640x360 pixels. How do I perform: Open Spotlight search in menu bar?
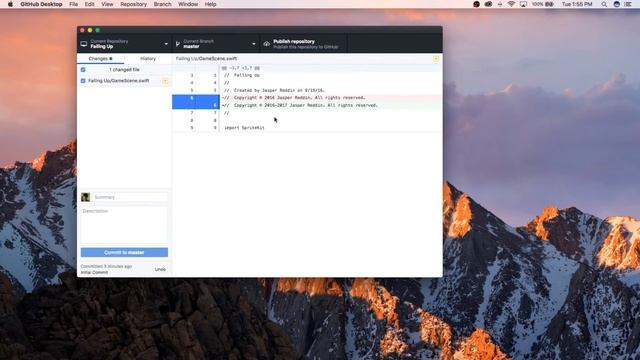pos(604,4)
